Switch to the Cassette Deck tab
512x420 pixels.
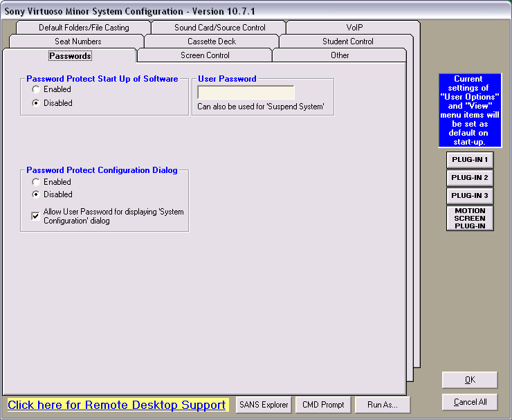[212, 42]
